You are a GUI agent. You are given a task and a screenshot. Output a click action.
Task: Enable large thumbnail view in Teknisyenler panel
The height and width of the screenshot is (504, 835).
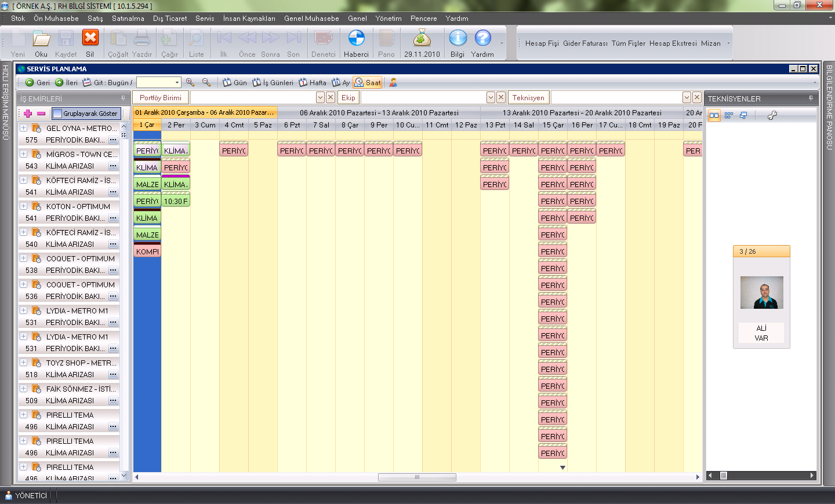click(x=714, y=115)
